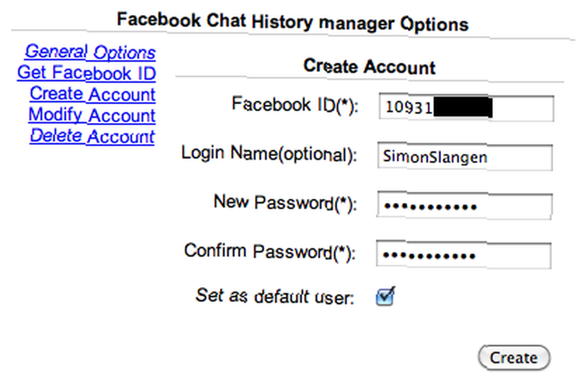Screen dimensions: 588x387
Task: Click the bold Create Account section heading
Action: click(x=369, y=66)
